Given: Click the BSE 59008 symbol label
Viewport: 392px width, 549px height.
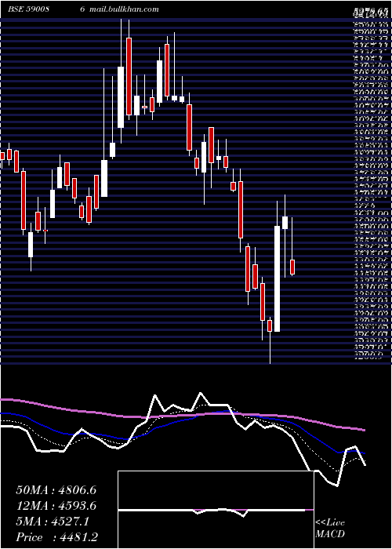Looking at the screenshot, I should click(x=28, y=9).
